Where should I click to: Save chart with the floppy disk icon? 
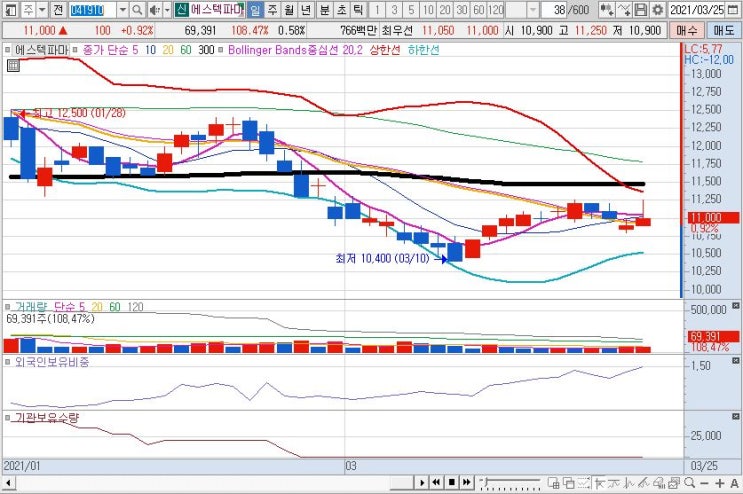point(641,9)
